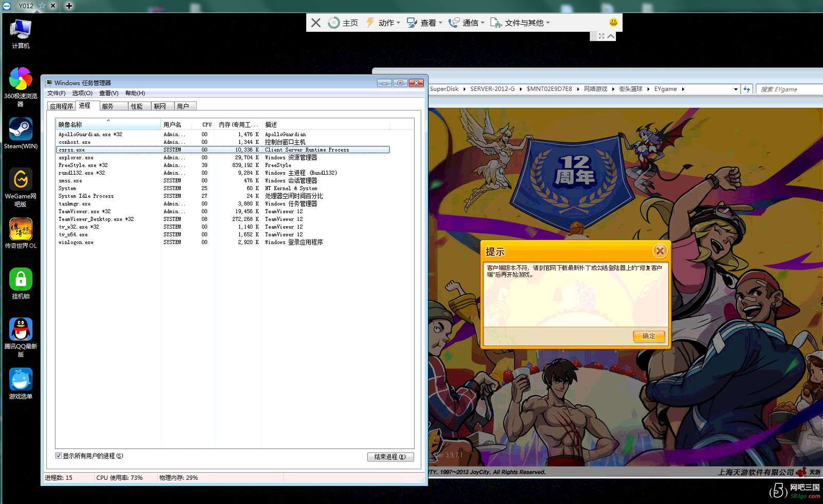Click 确定 in the 提示 dialog

649,336
